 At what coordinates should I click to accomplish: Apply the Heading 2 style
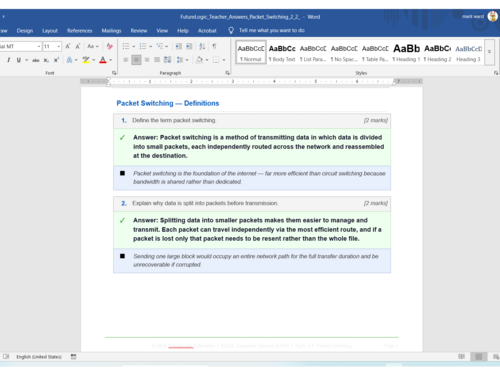[437, 52]
